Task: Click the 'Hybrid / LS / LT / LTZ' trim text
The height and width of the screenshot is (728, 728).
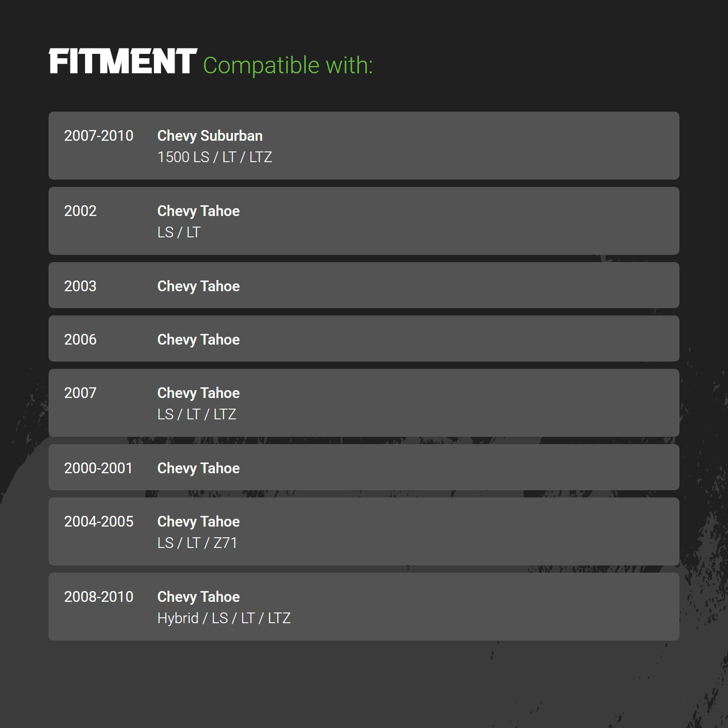Action: click(224, 618)
